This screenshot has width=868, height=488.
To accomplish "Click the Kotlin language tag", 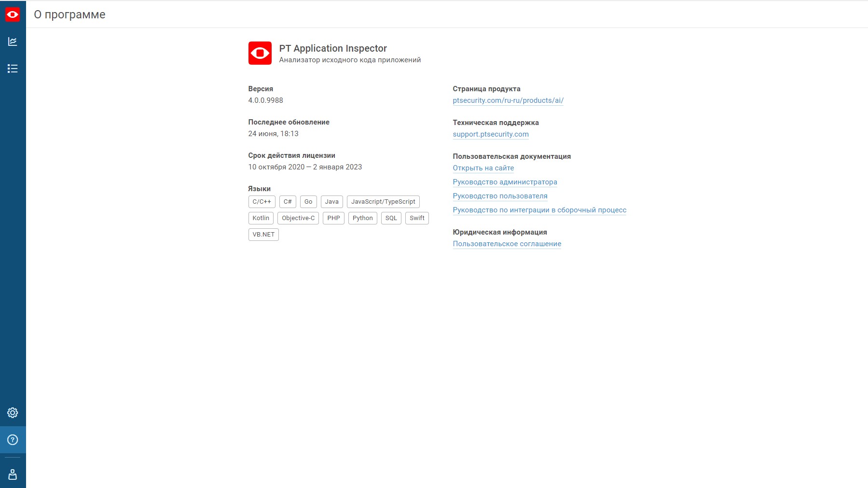I will click(261, 218).
